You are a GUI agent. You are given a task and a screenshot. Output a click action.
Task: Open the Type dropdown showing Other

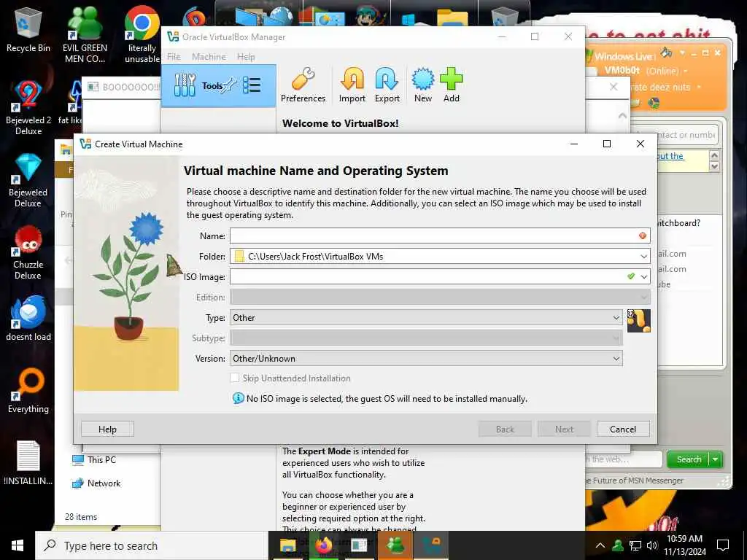[426, 318]
